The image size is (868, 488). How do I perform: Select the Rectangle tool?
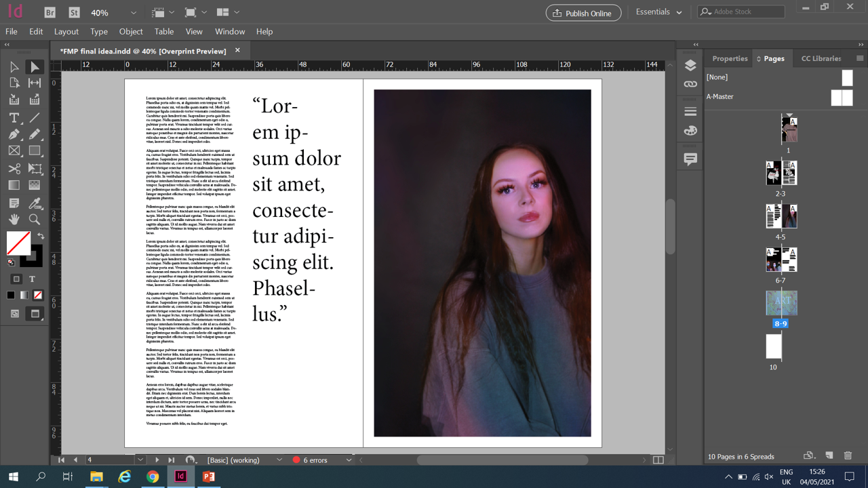point(35,151)
